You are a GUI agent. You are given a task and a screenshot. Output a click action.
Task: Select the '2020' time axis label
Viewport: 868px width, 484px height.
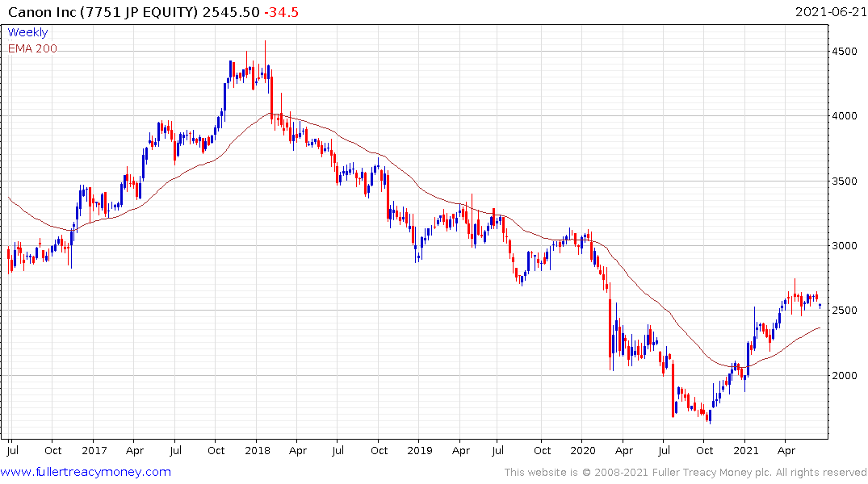[x=583, y=451]
